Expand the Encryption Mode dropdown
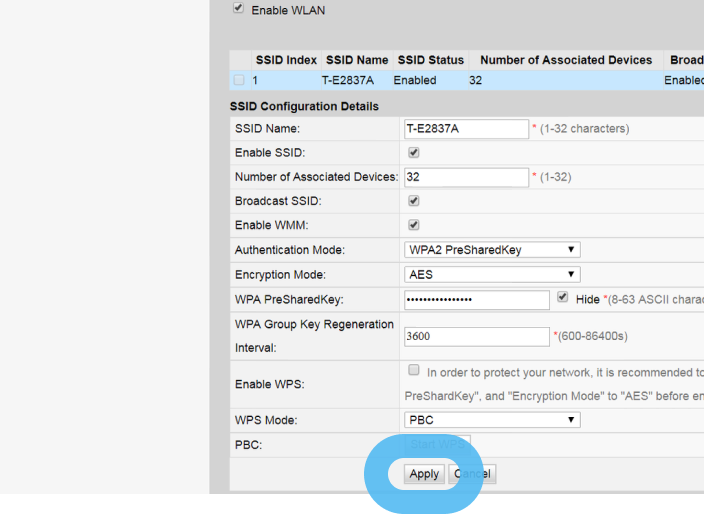Screen dimensions: 704x514 click(x=491, y=274)
